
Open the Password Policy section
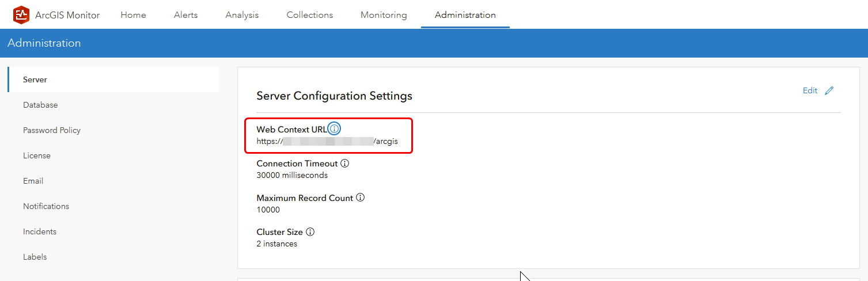[52, 130]
